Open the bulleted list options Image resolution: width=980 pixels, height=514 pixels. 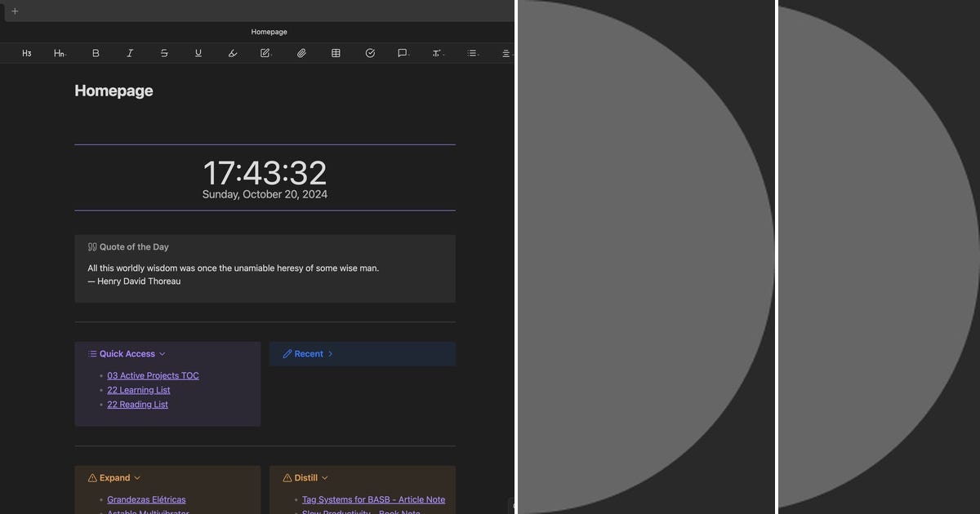[x=472, y=52]
